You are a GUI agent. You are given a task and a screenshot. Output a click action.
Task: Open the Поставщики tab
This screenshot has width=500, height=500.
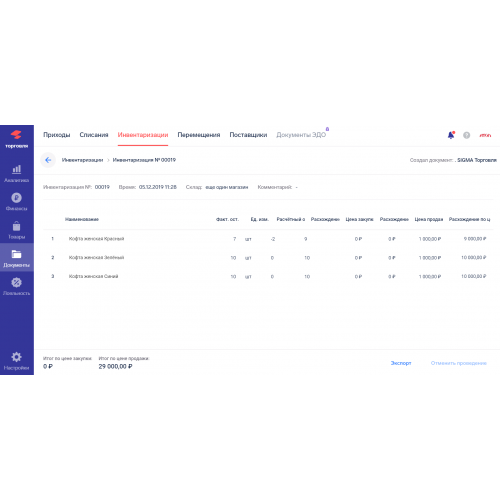pos(248,135)
